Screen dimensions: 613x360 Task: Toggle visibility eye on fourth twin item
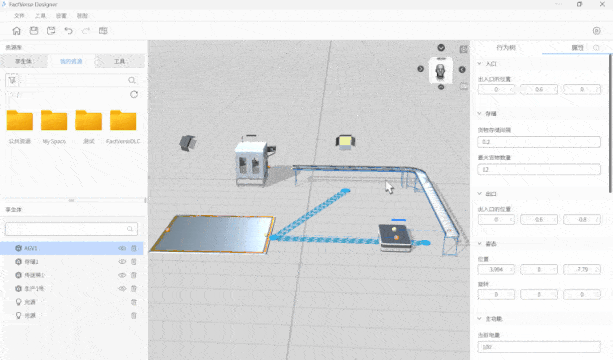[122, 288]
